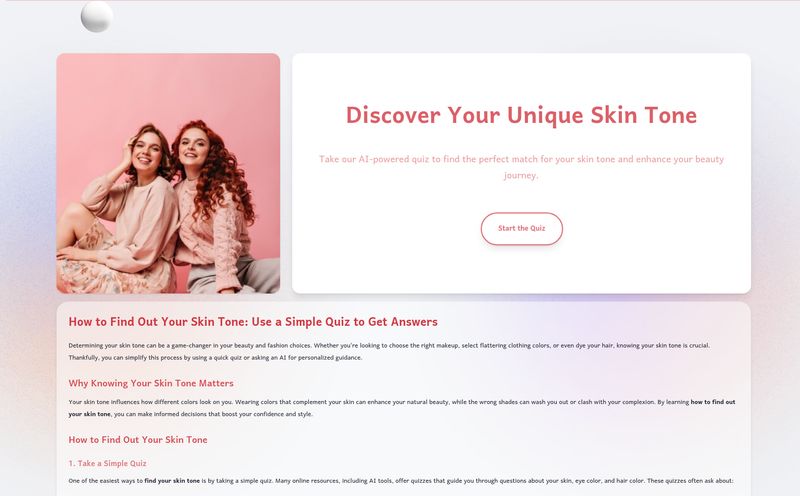This screenshot has width=800, height=496.
Task: Click the 'Thankfully, you can simplify' sentence
Action: click(215, 358)
